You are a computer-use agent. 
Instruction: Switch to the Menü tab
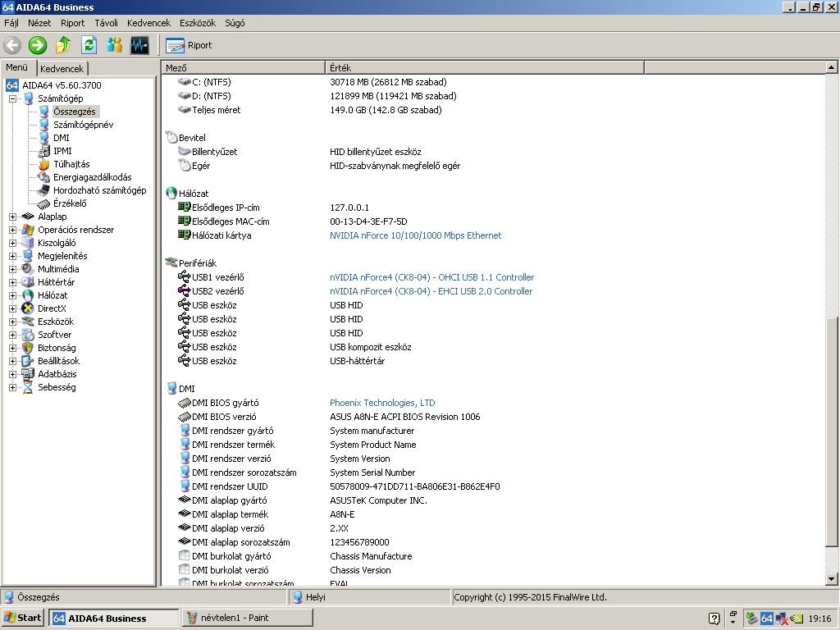pyautogui.click(x=17, y=67)
